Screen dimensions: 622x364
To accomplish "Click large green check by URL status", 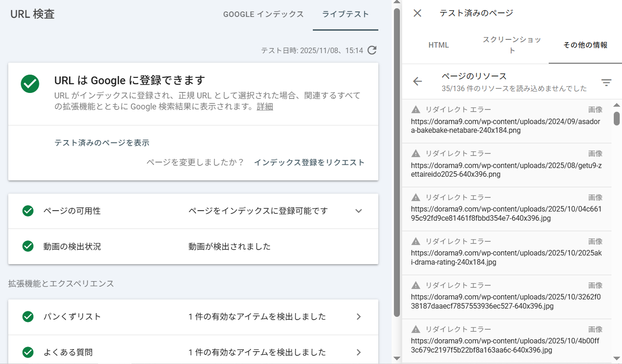I will click(30, 84).
